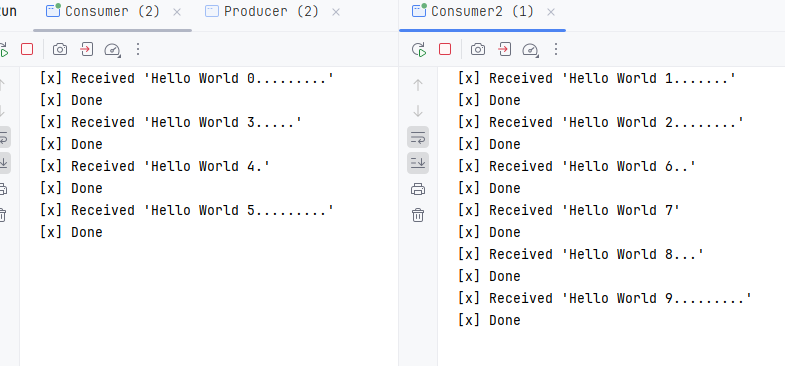Toggle soft-wrap in Consumer2 console
785x366 pixels.
pos(418,137)
